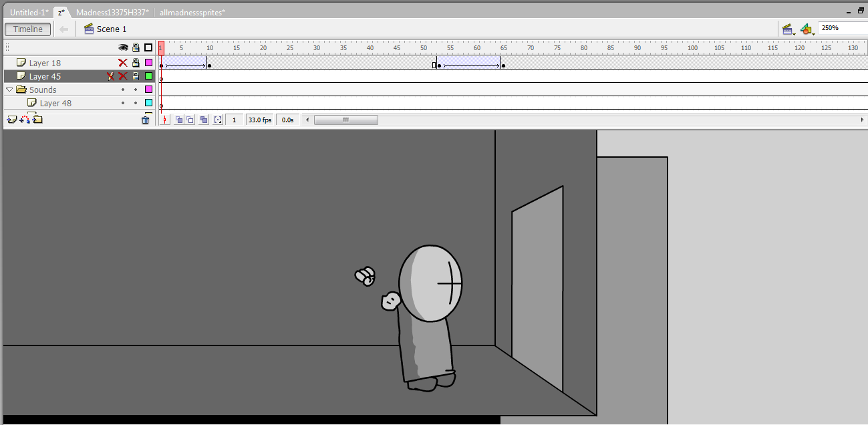Click the timeline scroll right arrow
This screenshot has width=868, height=425.
(863, 120)
